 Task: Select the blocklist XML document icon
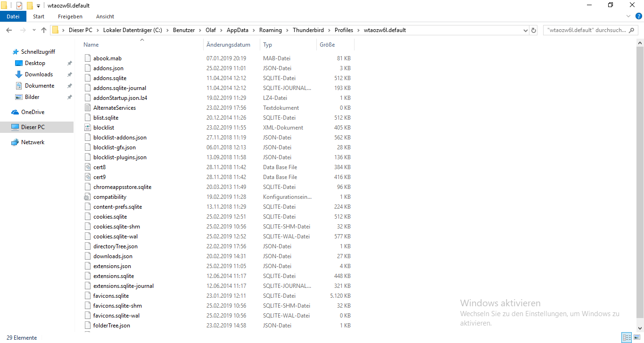tap(88, 128)
